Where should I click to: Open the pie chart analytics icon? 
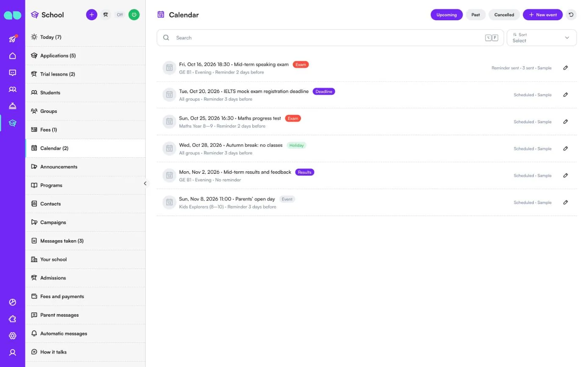[x=13, y=302]
